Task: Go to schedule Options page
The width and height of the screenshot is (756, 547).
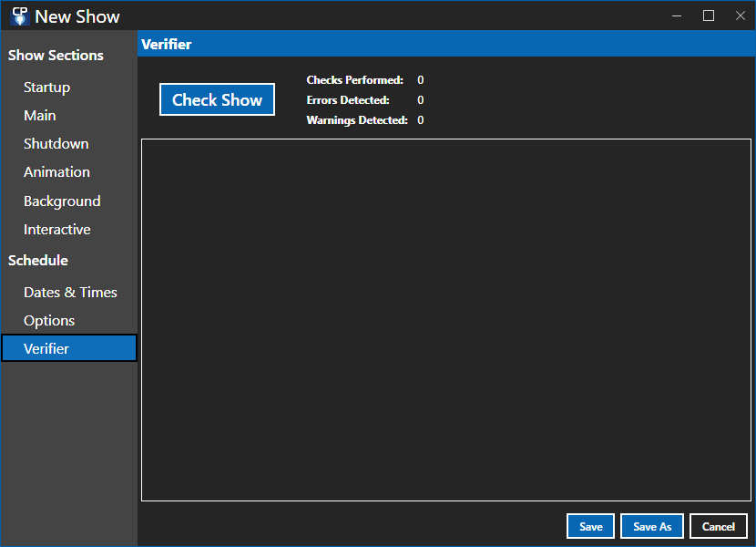Action: [48, 321]
